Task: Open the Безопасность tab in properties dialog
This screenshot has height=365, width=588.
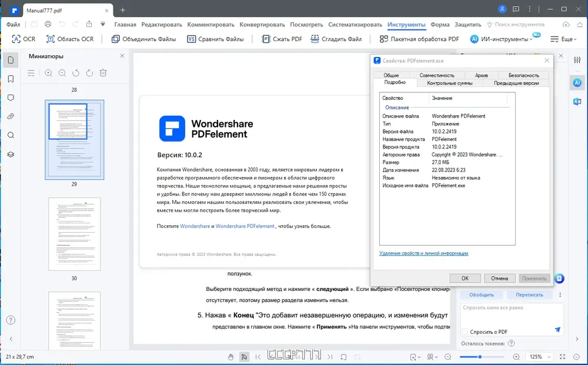Action: [x=523, y=75]
